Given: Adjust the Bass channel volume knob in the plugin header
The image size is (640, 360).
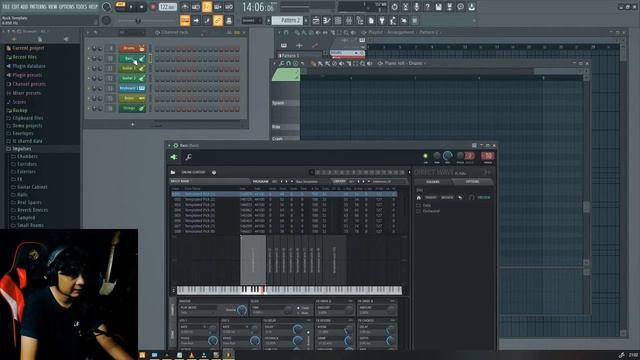Looking at the screenshot, I should click(x=448, y=156).
